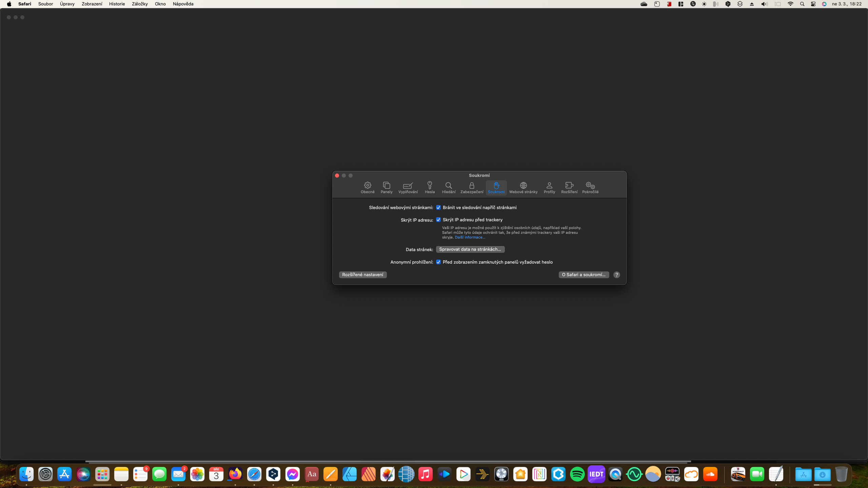Open O Safari a soukromí info
Screen dimensions: 868x488
(584, 274)
